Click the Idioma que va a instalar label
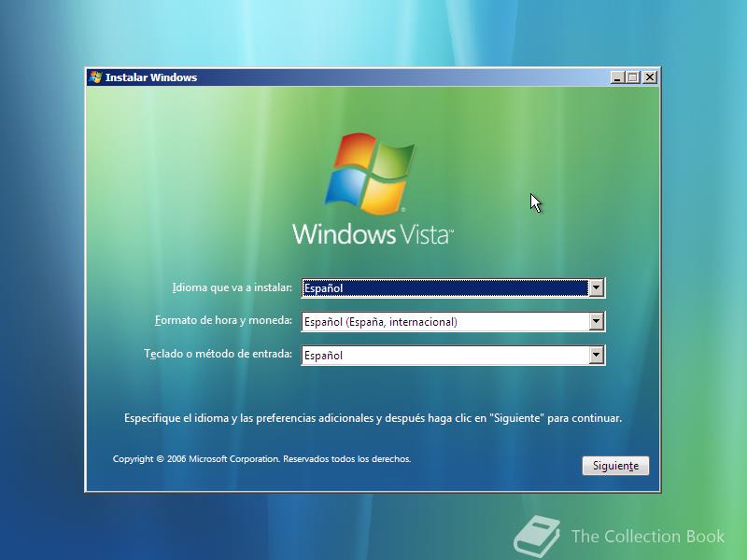This screenshot has height=560, width=747. 232,287
